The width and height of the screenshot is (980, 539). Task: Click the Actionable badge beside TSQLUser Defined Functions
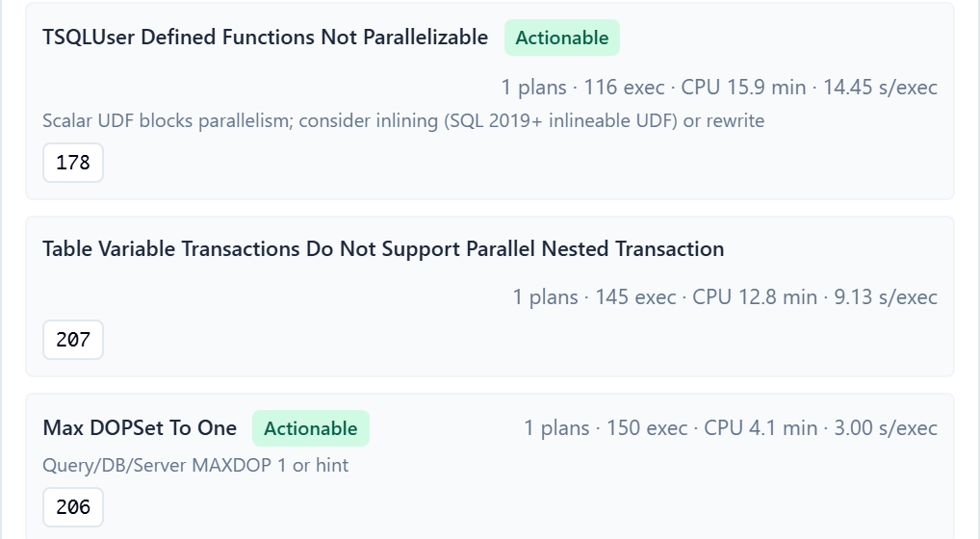coord(562,38)
